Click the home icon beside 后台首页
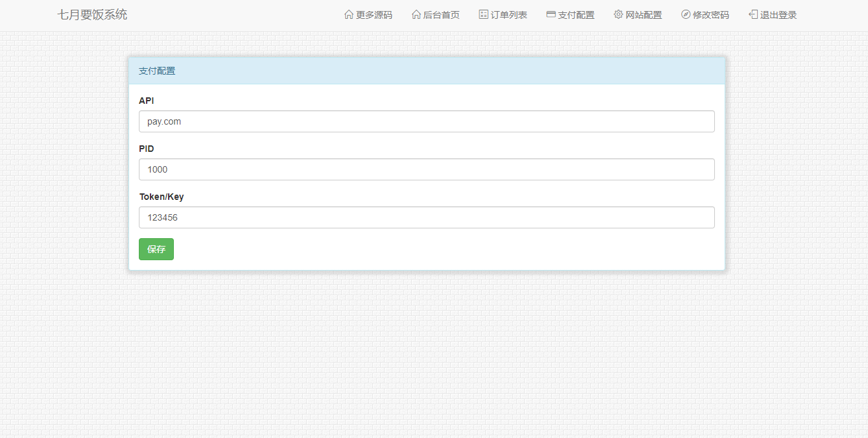The image size is (868, 438). pos(416,15)
